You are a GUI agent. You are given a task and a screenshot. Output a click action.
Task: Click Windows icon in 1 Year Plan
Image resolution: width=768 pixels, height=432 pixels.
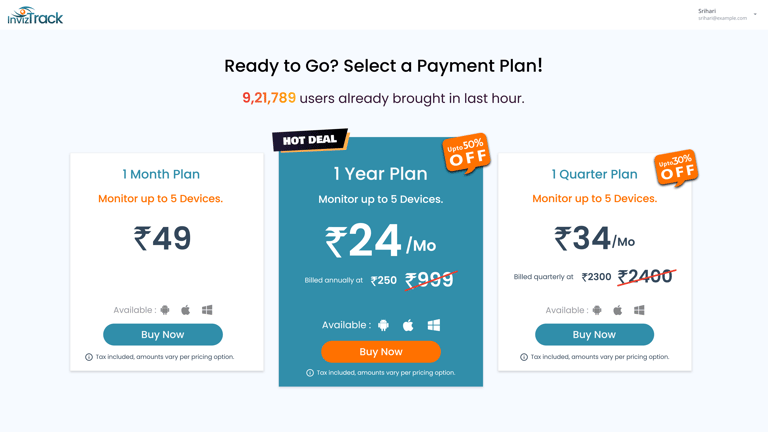click(434, 325)
